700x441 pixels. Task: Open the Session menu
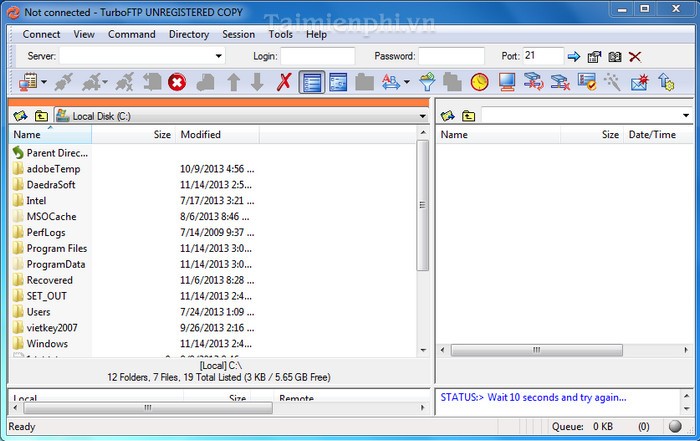coord(238,34)
